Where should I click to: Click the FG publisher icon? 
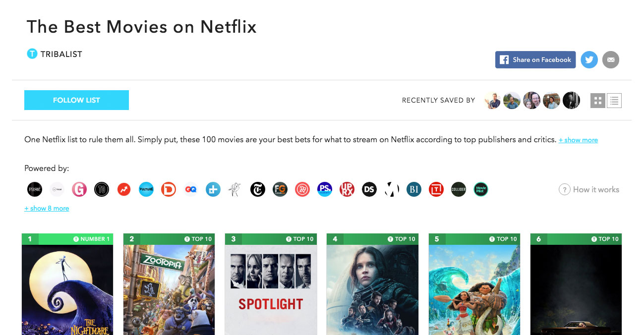pyautogui.click(x=280, y=189)
